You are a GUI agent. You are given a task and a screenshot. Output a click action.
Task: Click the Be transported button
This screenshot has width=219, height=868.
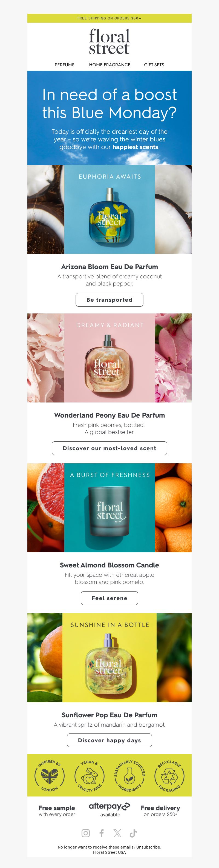click(109, 299)
